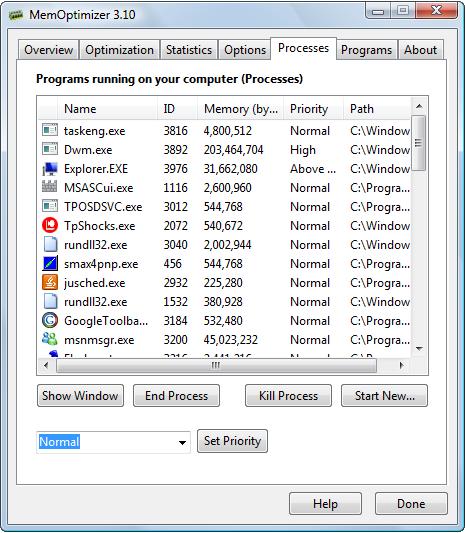Click the MemOptimizer title bar icon

pos(16,15)
